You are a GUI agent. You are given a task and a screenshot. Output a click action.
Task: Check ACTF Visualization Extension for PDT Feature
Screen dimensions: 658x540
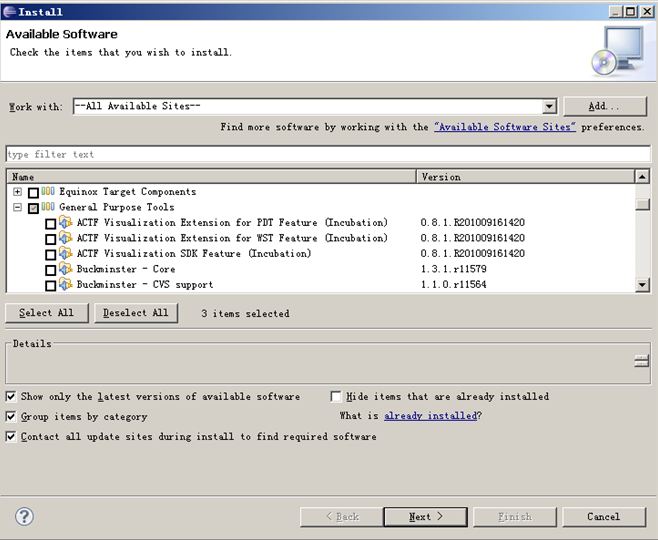50,224
